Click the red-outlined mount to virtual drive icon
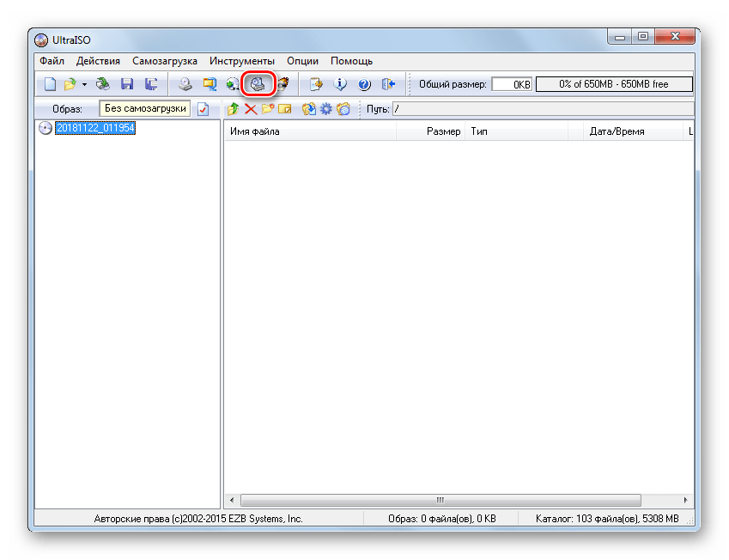 click(258, 84)
